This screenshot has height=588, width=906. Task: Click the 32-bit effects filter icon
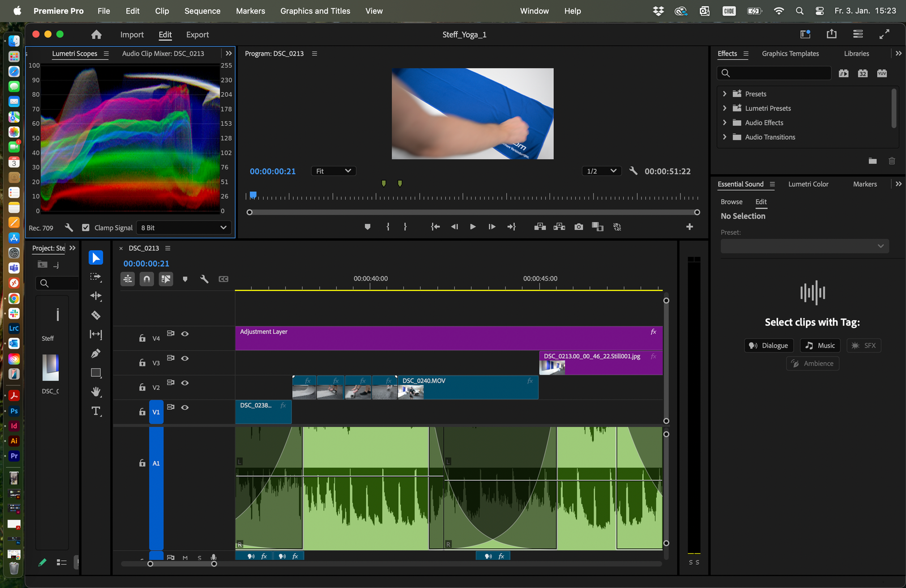863,73
